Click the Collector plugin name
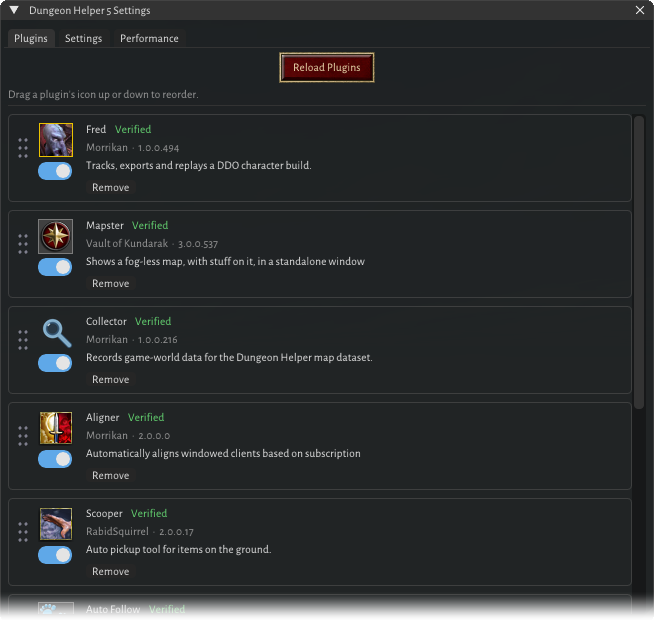The image size is (654, 622). coord(106,321)
